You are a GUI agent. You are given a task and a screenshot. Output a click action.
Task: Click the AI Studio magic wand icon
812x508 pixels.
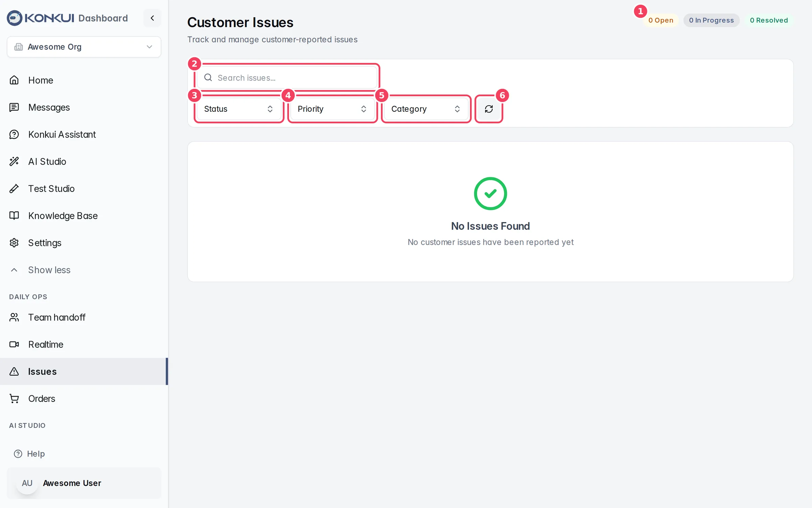14,162
